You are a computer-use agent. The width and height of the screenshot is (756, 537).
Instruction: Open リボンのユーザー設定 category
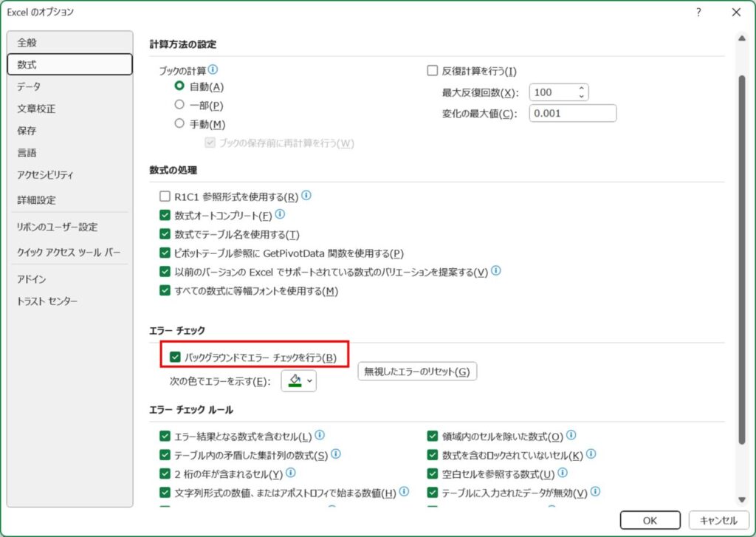[70, 227]
